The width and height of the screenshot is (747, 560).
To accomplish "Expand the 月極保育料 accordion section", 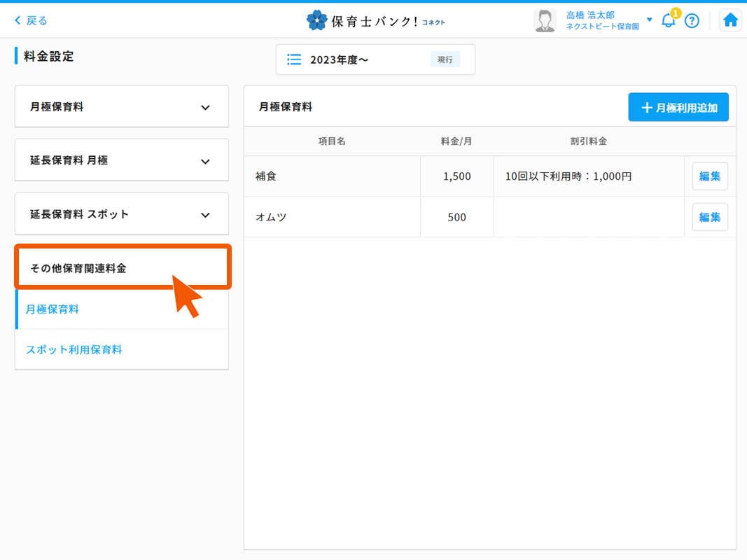I will pos(122,107).
